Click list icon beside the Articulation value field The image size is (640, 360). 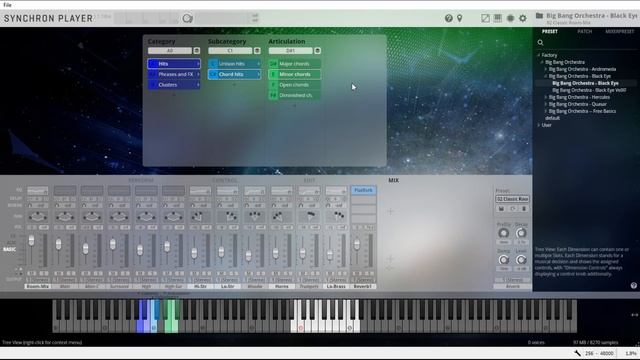coord(318,51)
